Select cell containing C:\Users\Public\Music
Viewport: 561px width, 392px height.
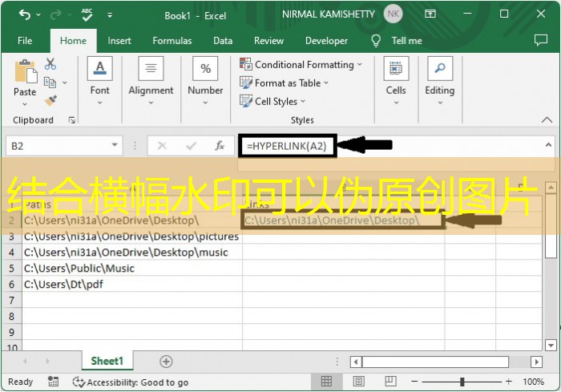coord(79,269)
